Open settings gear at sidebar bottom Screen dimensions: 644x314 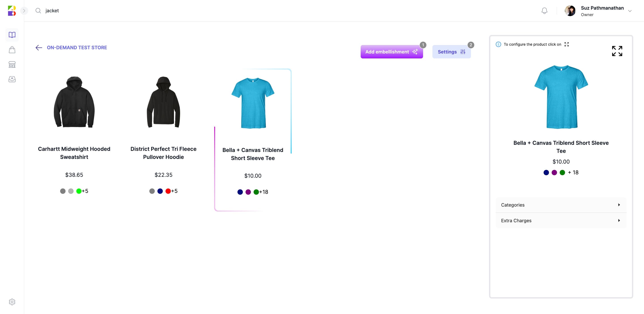click(x=12, y=302)
